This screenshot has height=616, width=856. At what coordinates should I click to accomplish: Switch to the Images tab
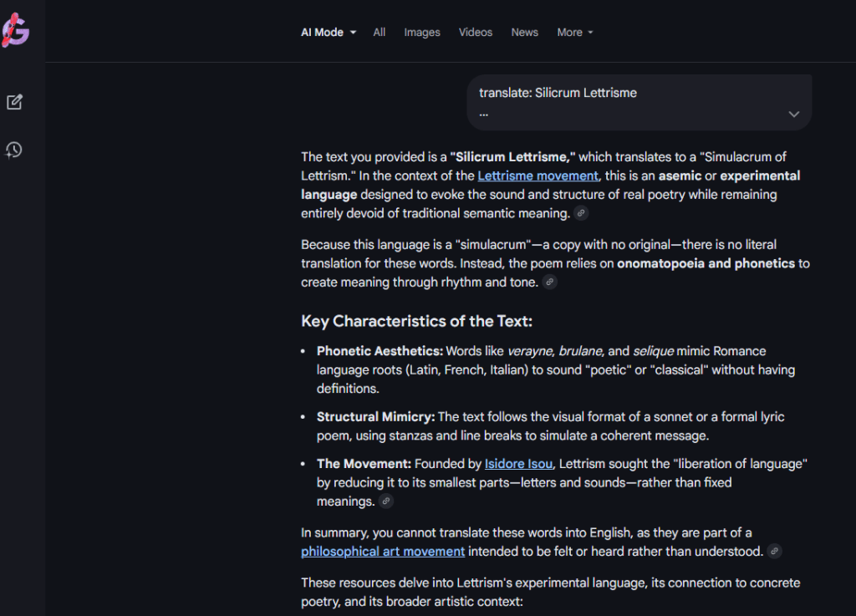(422, 33)
